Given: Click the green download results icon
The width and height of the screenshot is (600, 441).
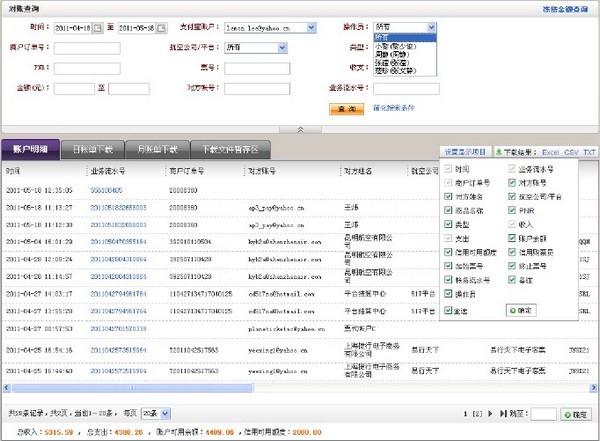Looking at the screenshot, I should point(498,152).
